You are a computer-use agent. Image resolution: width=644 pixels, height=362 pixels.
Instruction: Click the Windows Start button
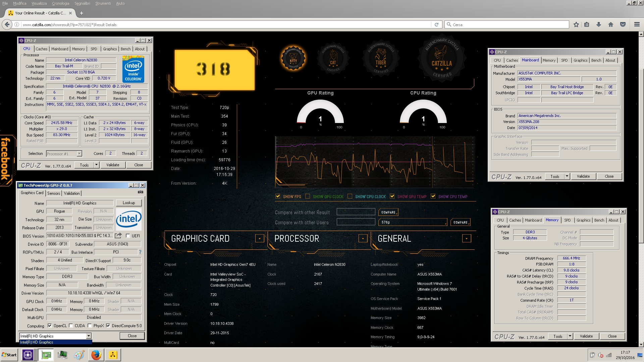tap(9, 355)
